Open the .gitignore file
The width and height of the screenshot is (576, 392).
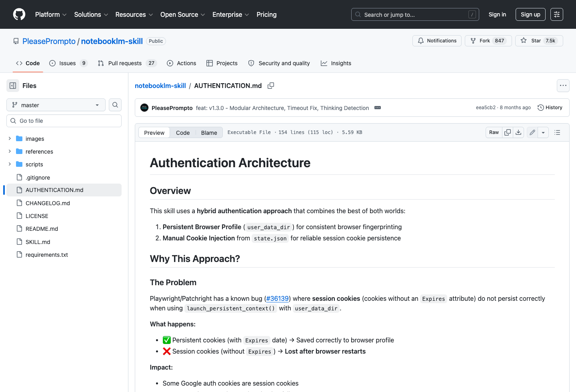(x=38, y=177)
